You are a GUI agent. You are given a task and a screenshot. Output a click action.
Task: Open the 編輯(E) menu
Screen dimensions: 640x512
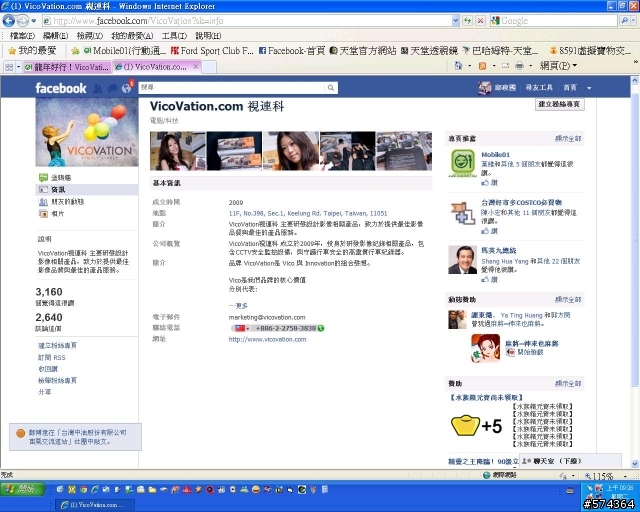[55, 36]
